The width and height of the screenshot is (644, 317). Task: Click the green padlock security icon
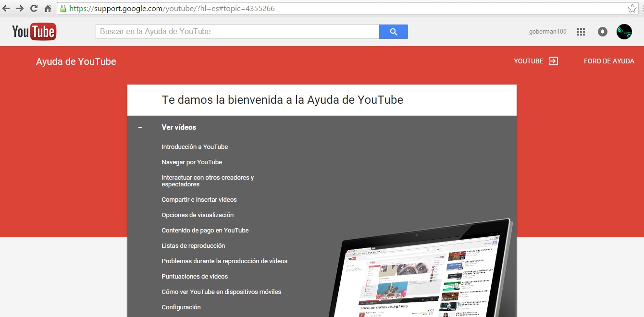click(63, 8)
